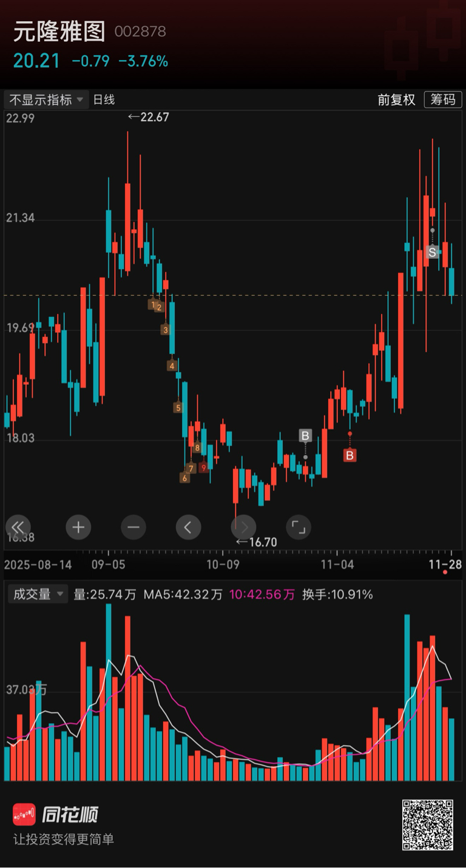Tap the QR code image
This screenshot has height=868, width=466.
428,825
